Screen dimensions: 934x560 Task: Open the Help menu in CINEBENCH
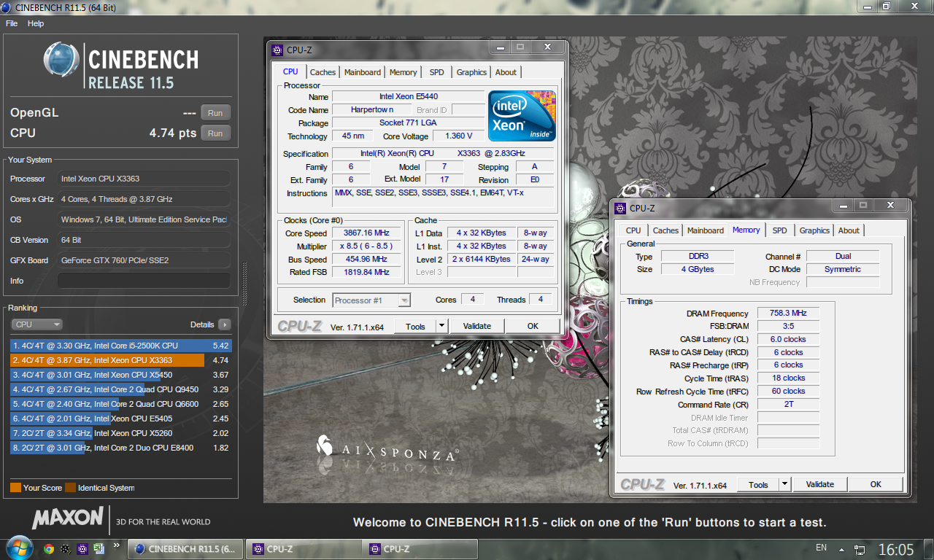[x=36, y=23]
